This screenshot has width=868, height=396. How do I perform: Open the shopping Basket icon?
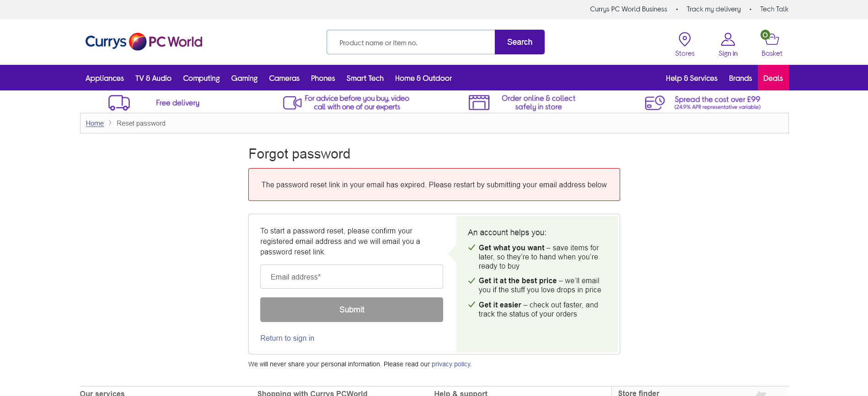click(772, 38)
